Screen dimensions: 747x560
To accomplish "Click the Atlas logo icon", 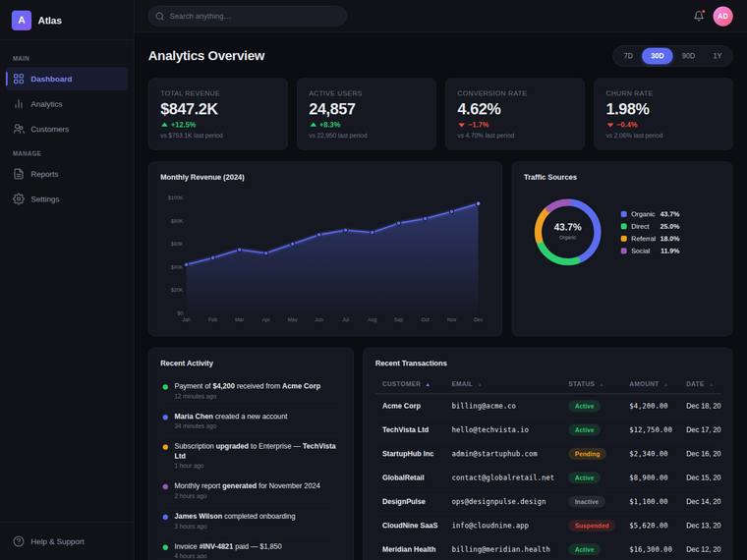I will coord(22,21).
